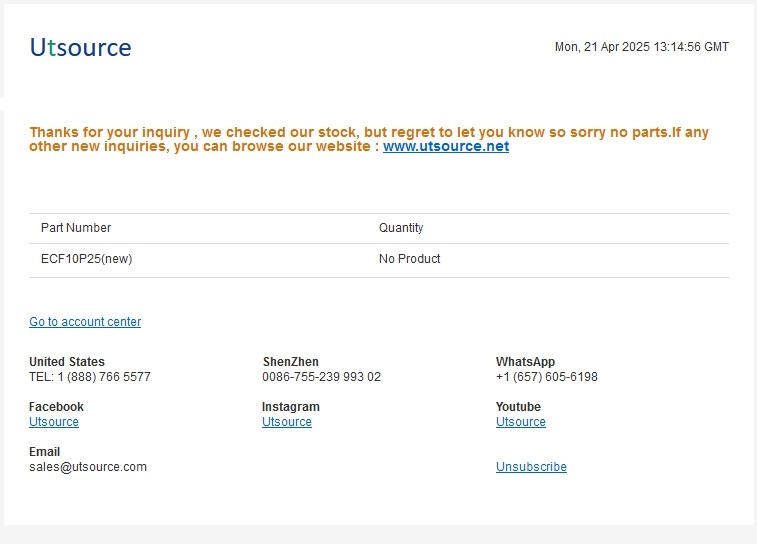Screen dimensions: 757x544
Task: Click the Utsource logo
Action: pos(81,48)
